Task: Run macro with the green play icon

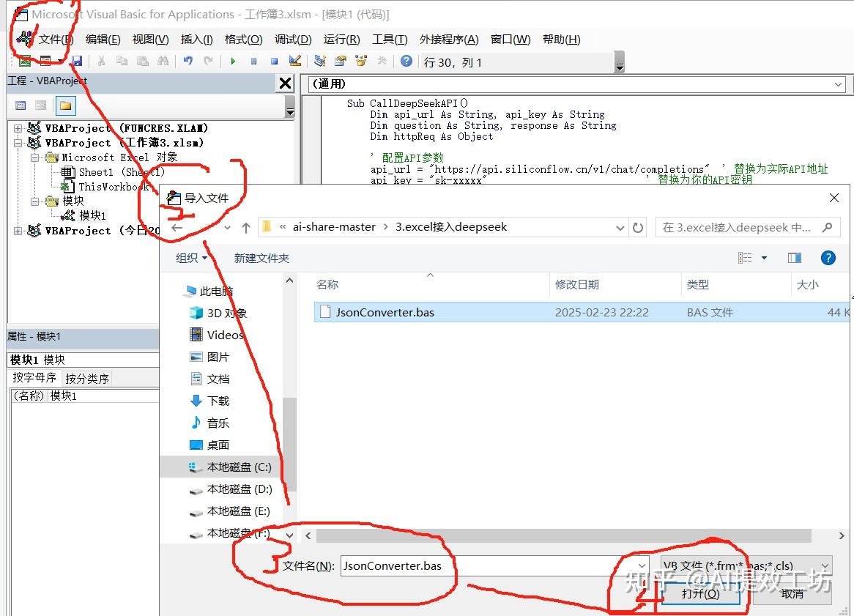Action: click(233, 61)
